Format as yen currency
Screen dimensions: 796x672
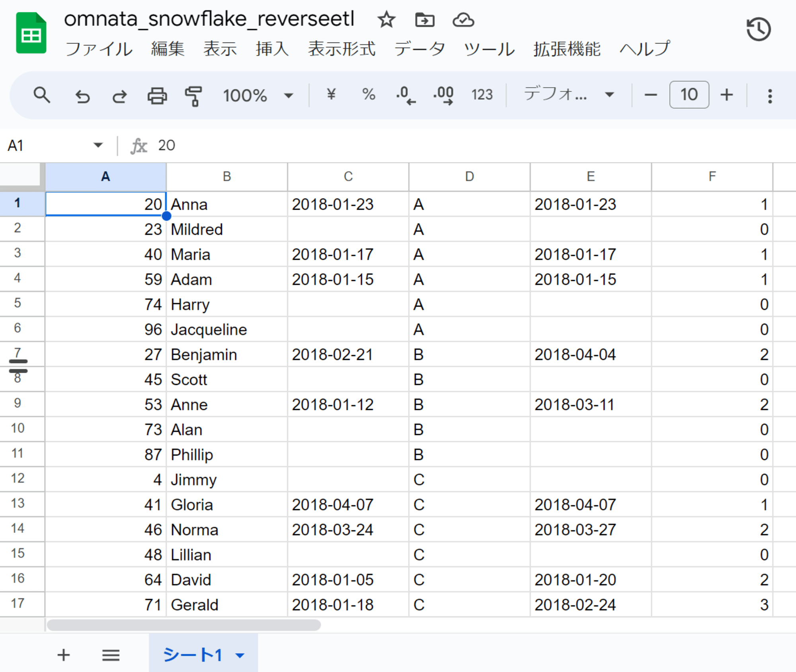[x=331, y=94]
